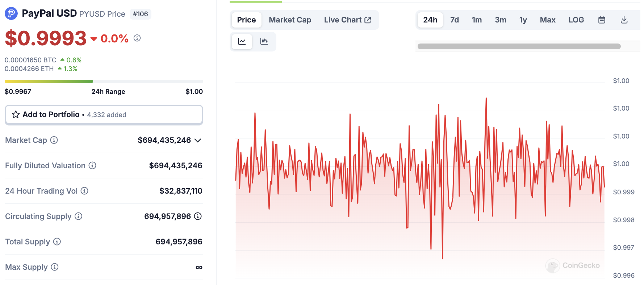Select the Price tab
Image resolution: width=644 pixels, height=285 pixels.
point(246,20)
